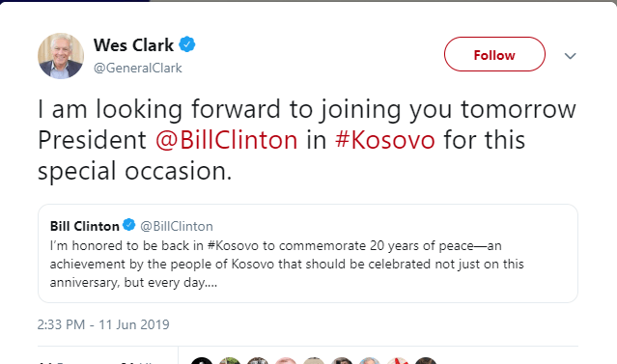Open the @GeneralClark handle
The width and height of the screenshot is (617, 364).
138,69
